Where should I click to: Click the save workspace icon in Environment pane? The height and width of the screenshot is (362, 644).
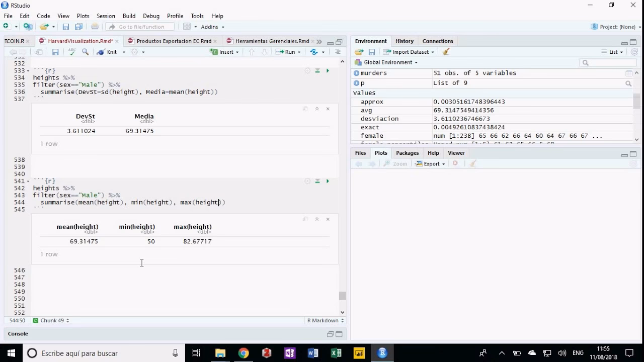[x=372, y=52]
